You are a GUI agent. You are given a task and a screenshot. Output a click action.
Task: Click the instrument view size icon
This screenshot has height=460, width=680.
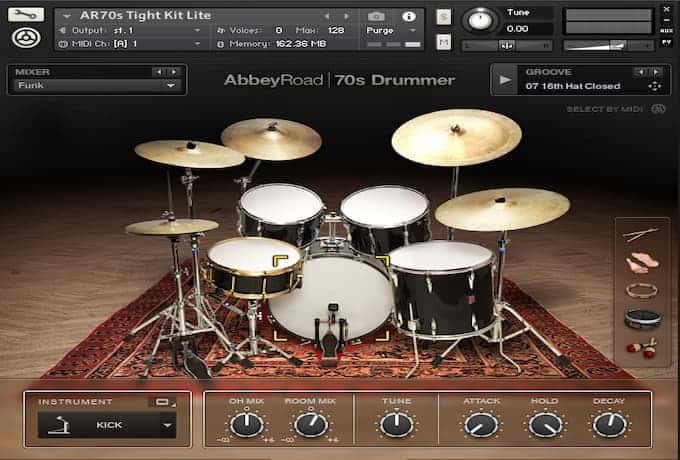tap(163, 402)
